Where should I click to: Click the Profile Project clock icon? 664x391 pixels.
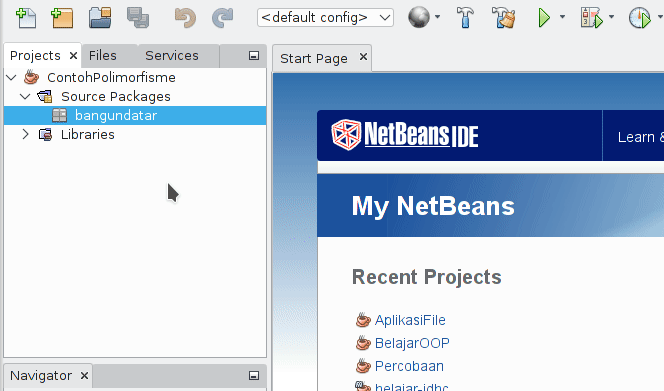click(x=640, y=18)
